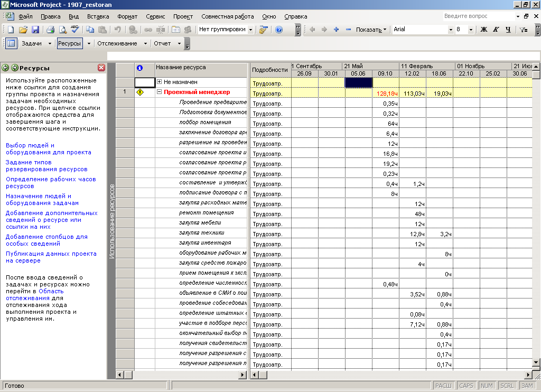Screen dimensions: 541x392
Task: Open the Вид menu
Action: point(73,16)
